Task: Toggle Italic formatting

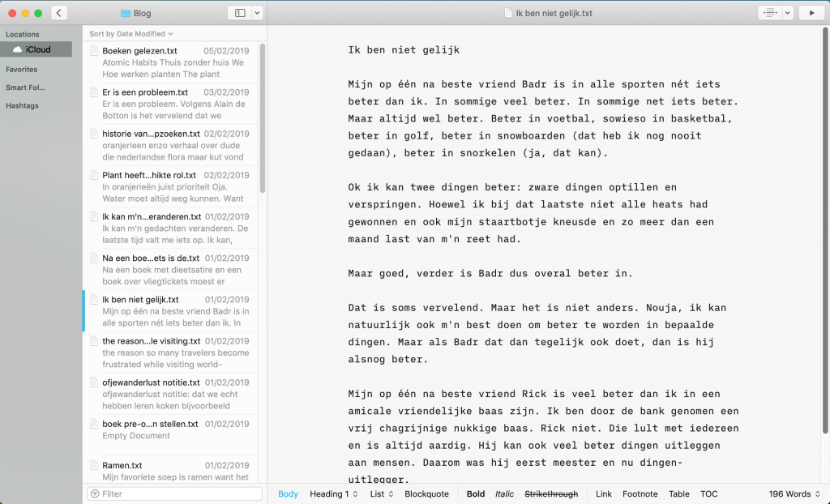Action: 504,493
